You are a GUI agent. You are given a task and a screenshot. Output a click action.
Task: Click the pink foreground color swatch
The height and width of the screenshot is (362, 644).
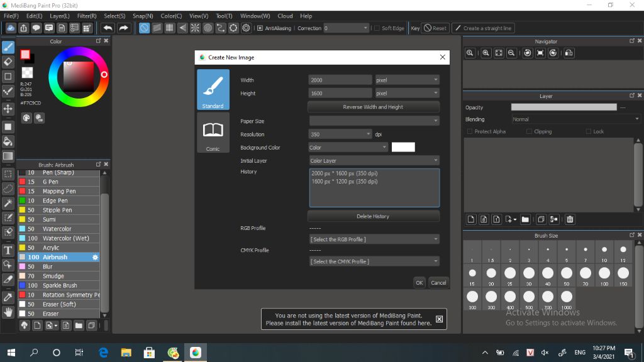(25, 55)
